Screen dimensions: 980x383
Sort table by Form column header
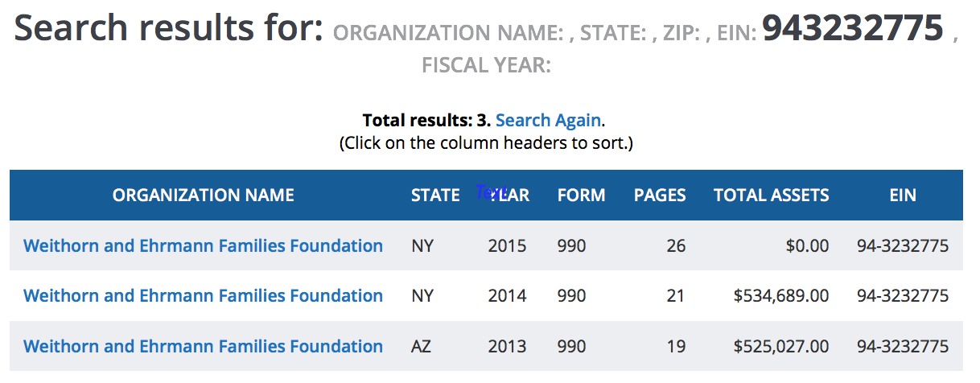581,196
